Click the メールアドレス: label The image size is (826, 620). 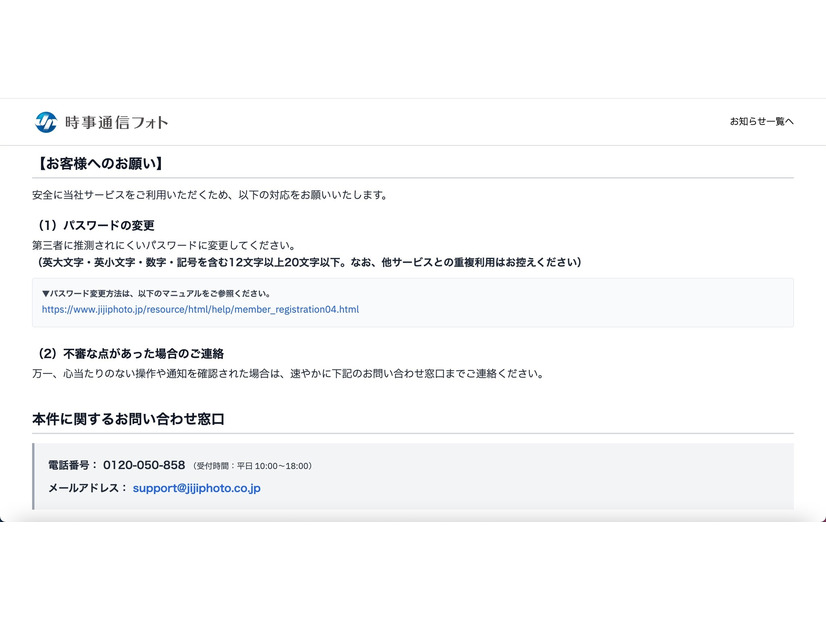88,488
